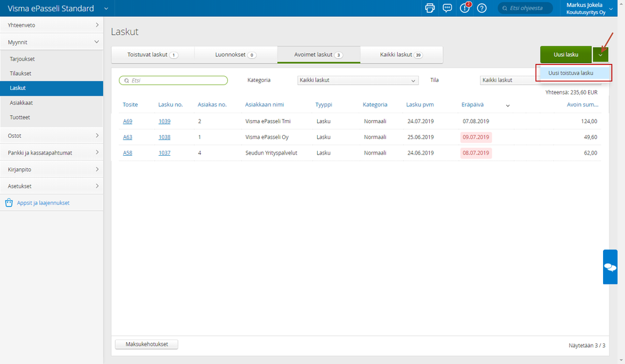625x364 pixels.
Task: Click open amount 62,00
Action: point(591,153)
